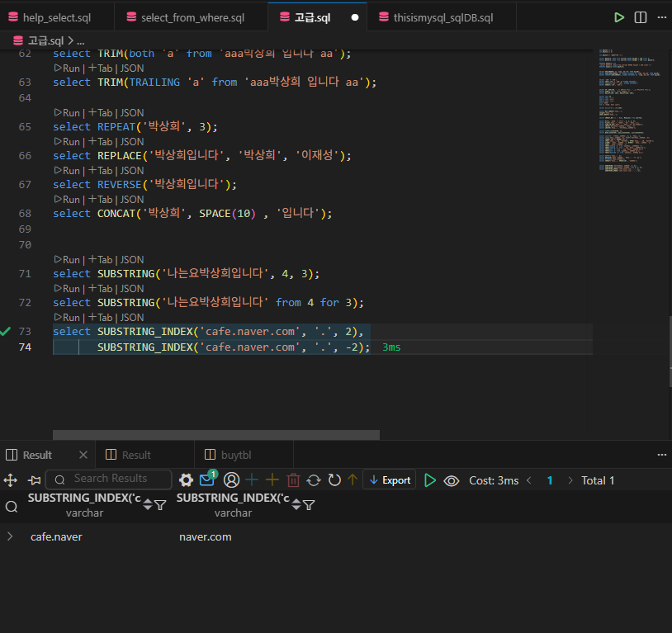The width and height of the screenshot is (672, 633).
Task: Open result settings gear
Action: (186, 480)
